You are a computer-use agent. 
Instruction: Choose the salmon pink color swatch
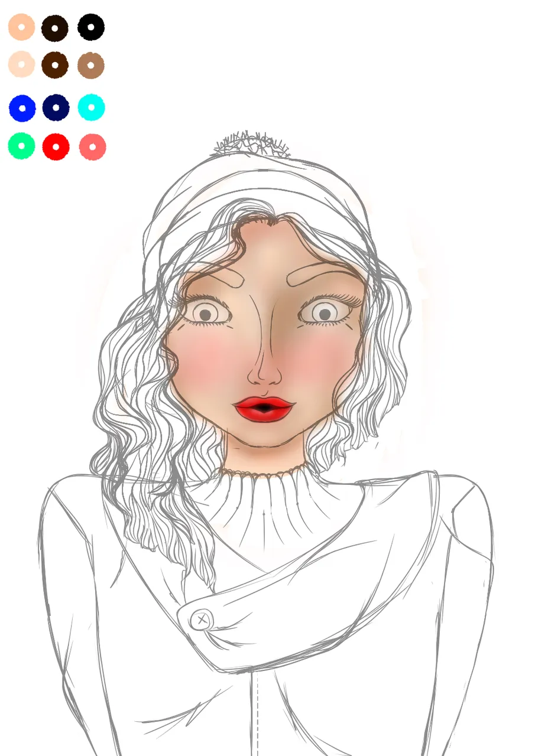tap(92, 147)
